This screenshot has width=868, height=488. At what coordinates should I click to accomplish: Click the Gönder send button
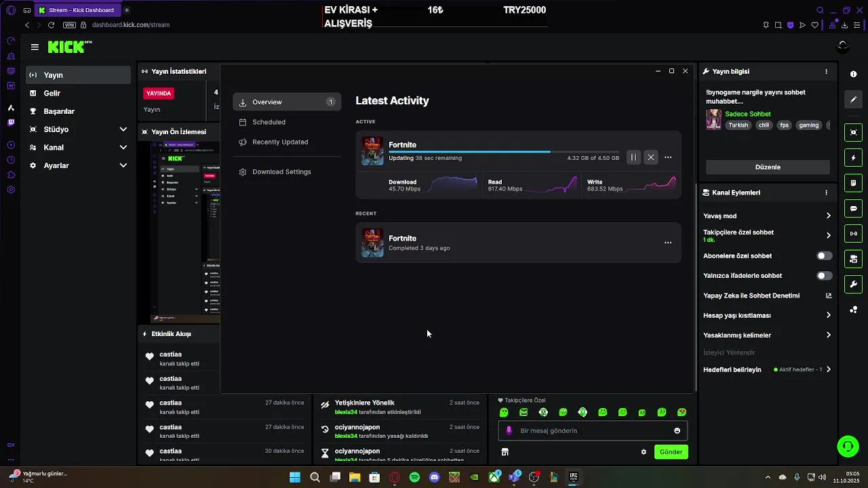[x=671, y=452]
